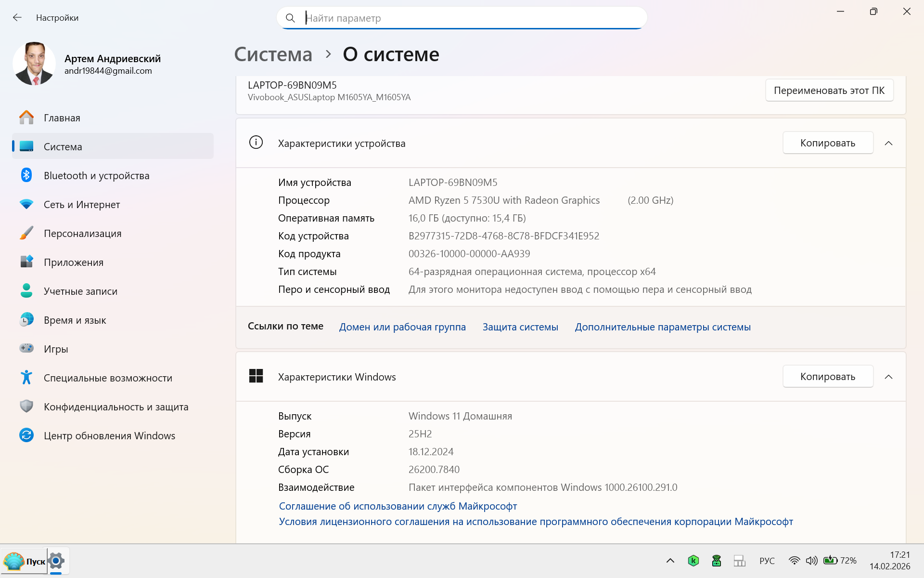
Task: Collapse the device specifications section
Action: coord(888,143)
